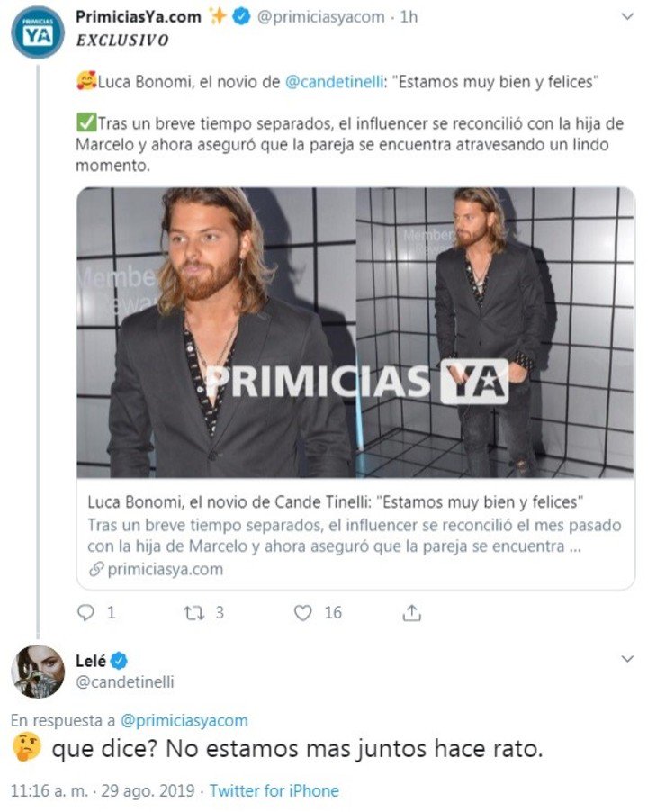This screenshot has height=812, width=648.
Task: Click Lelé's verified checkmark badge
Action: coord(118,662)
